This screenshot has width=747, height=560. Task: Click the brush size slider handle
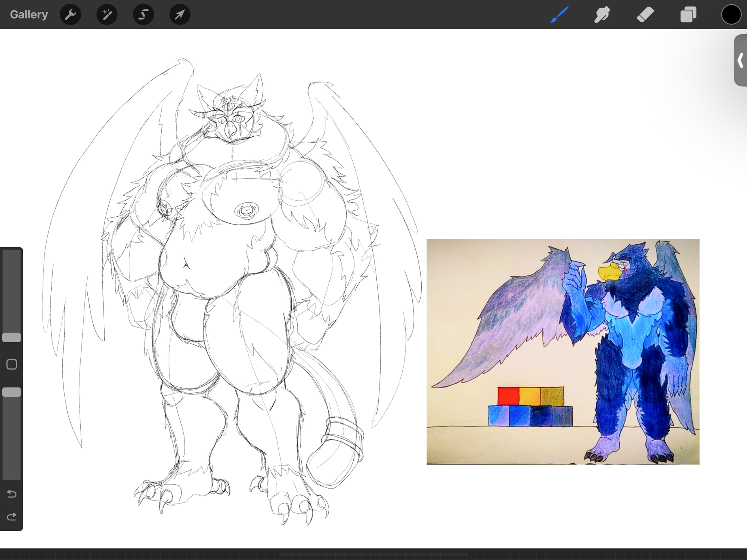click(12, 337)
